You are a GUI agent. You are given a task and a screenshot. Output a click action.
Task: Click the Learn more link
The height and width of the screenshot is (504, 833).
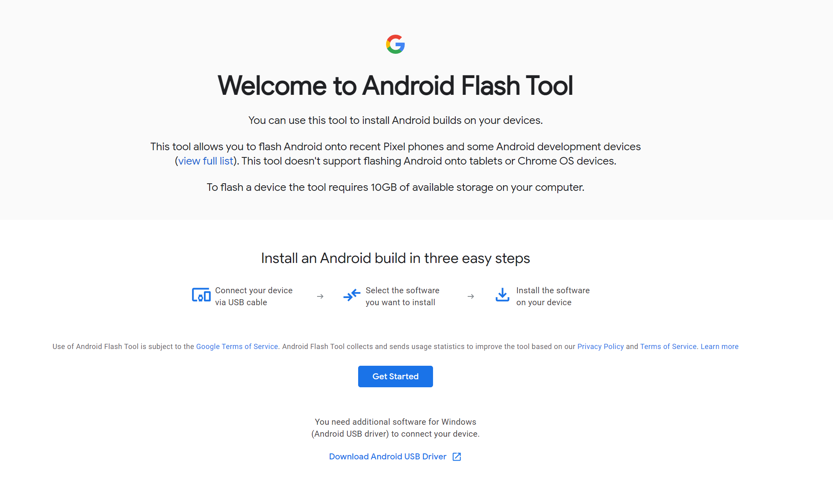click(x=719, y=346)
